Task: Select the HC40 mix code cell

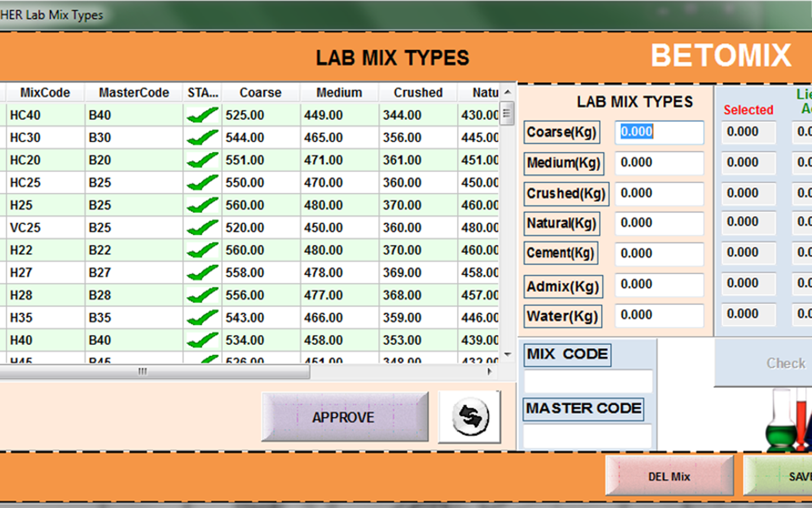Action: [45, 115]
